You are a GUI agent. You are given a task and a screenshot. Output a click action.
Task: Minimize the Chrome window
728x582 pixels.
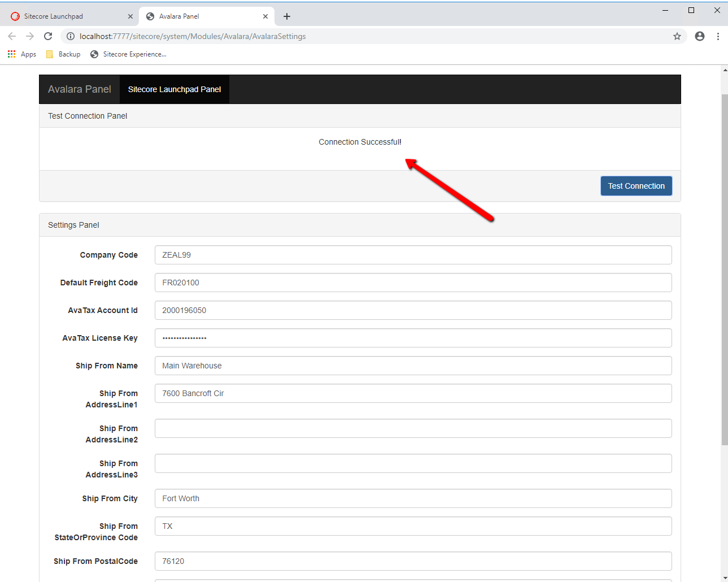coord(665,10)
